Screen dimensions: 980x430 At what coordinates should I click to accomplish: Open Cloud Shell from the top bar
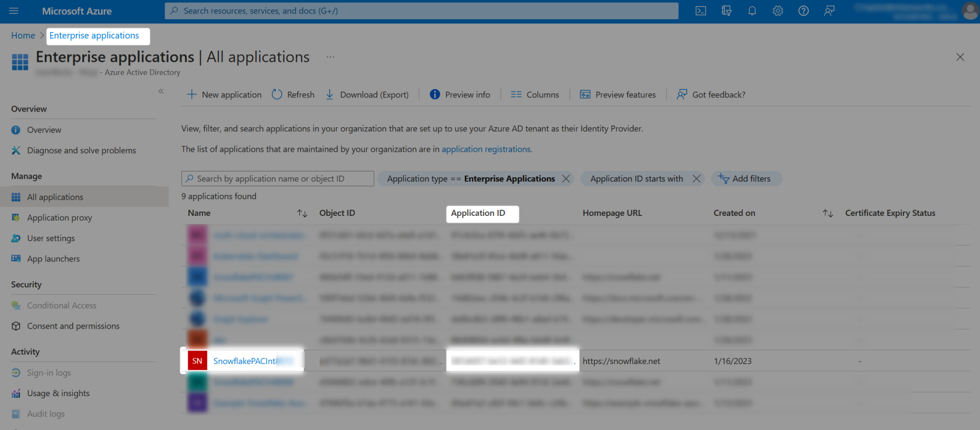[701, 11]
